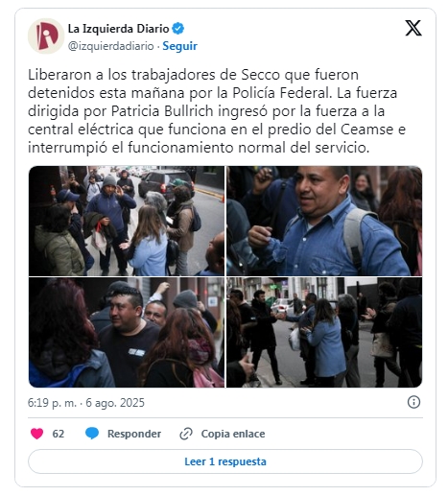
Task: Follow the account via Seguir
Action: click(179, 46)
